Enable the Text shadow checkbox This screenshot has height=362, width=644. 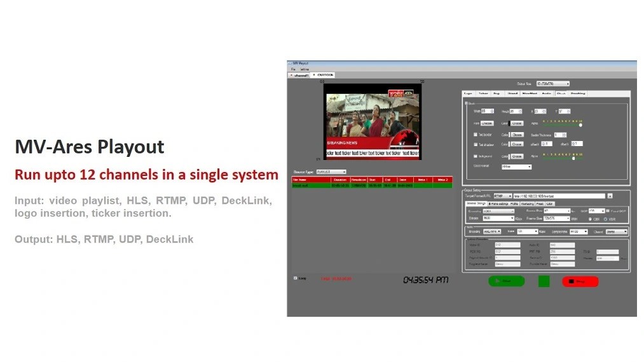476,144
